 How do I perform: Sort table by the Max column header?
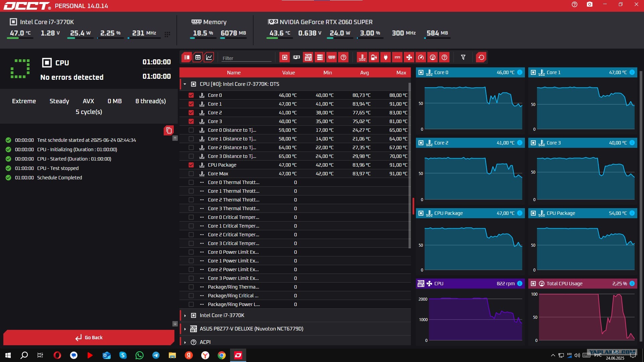tap(401, 73)
